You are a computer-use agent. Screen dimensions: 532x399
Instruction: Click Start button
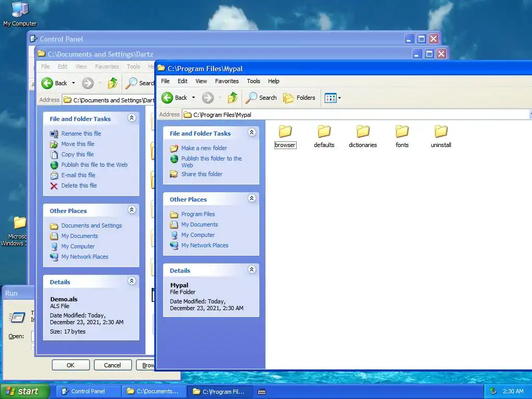tap(24, 391)
